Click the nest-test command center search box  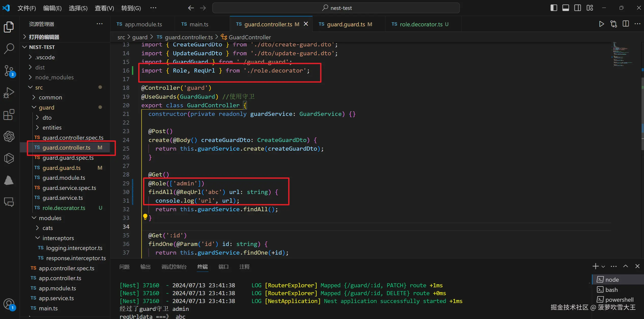pyautogui.click(x=336, y=8)
